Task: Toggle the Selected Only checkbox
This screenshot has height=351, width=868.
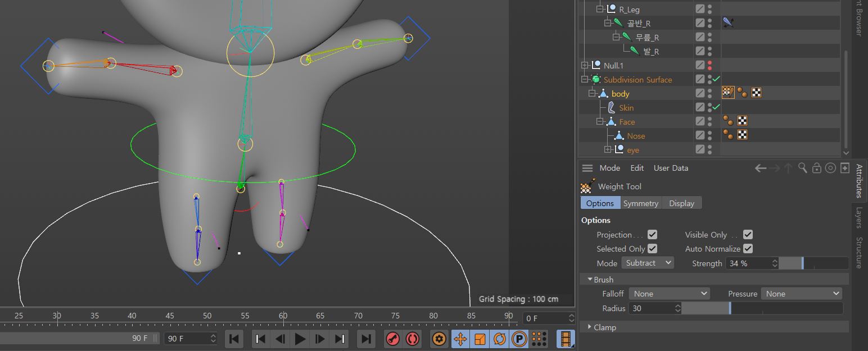Action: click(652, 249)
